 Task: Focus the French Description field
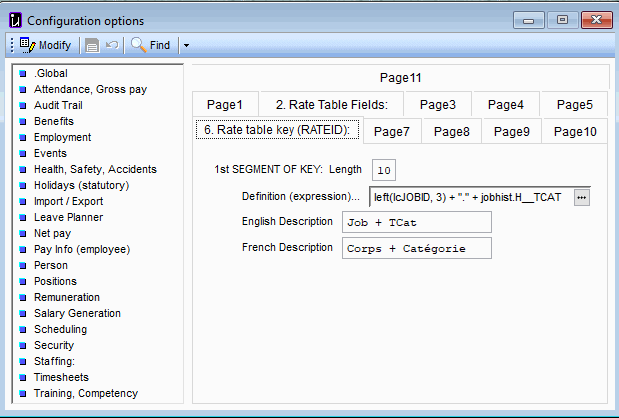click(416, 247)
